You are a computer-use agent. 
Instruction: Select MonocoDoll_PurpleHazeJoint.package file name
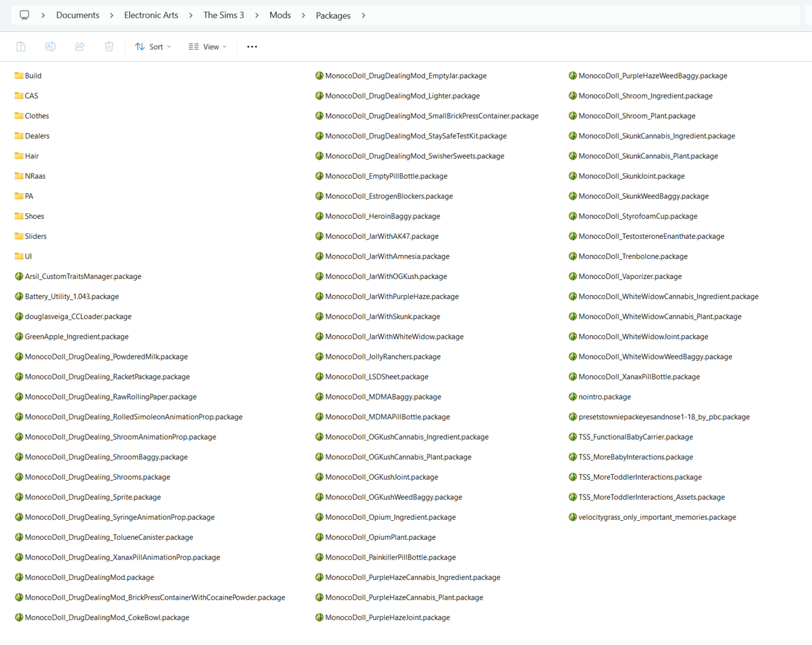pos(387,618)
